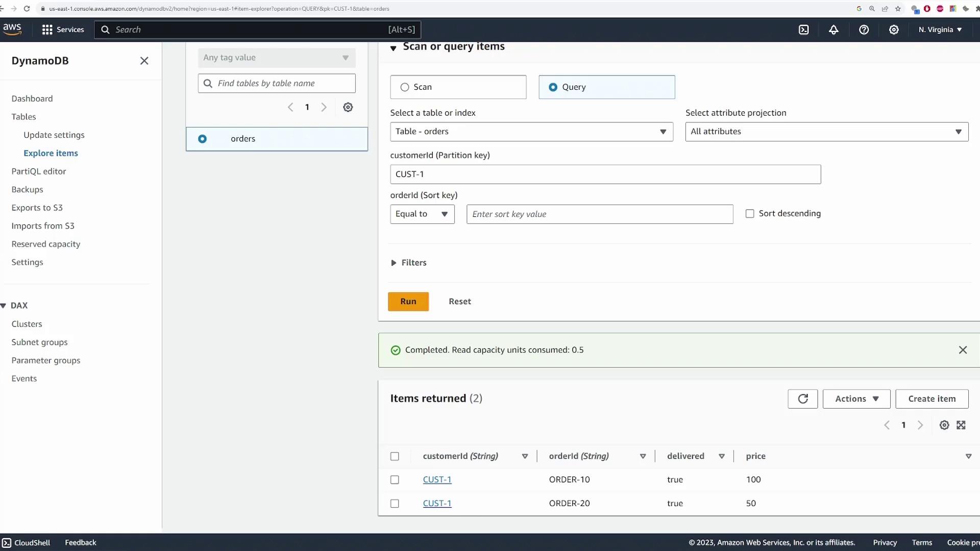980x551 pixels.
Task: Dismiss the Completed status banner
Action: [x=963, y=350]
